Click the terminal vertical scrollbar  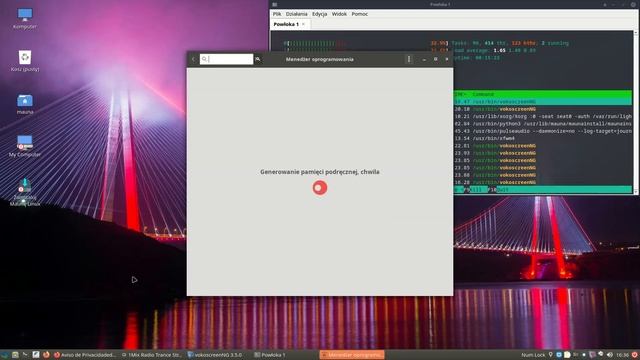click(x=636, y=112)
